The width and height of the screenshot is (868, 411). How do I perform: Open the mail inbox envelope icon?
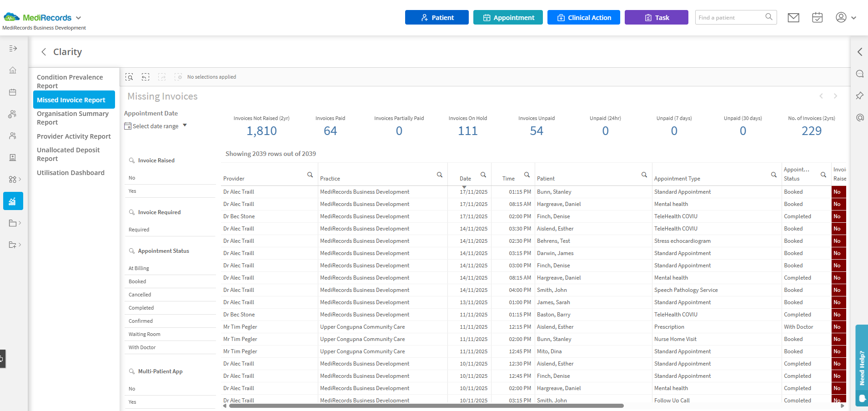pos(793,18)
